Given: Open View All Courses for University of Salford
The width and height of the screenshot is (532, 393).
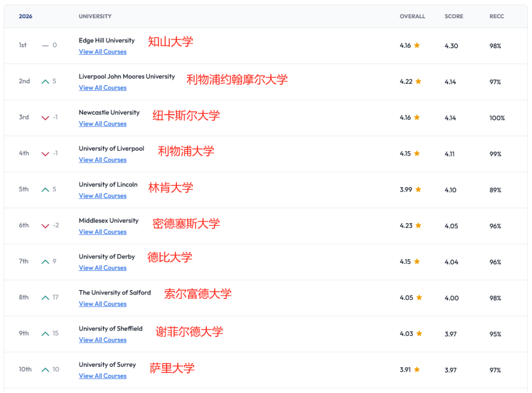Looking at the screenshot, I should pyautogui.click(x=102, y=304).
